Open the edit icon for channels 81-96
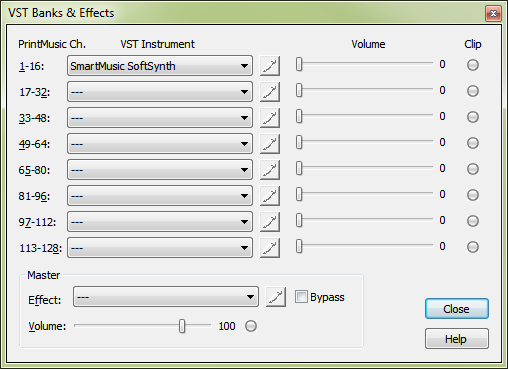 pyautogui.click(x=270, y=196)
